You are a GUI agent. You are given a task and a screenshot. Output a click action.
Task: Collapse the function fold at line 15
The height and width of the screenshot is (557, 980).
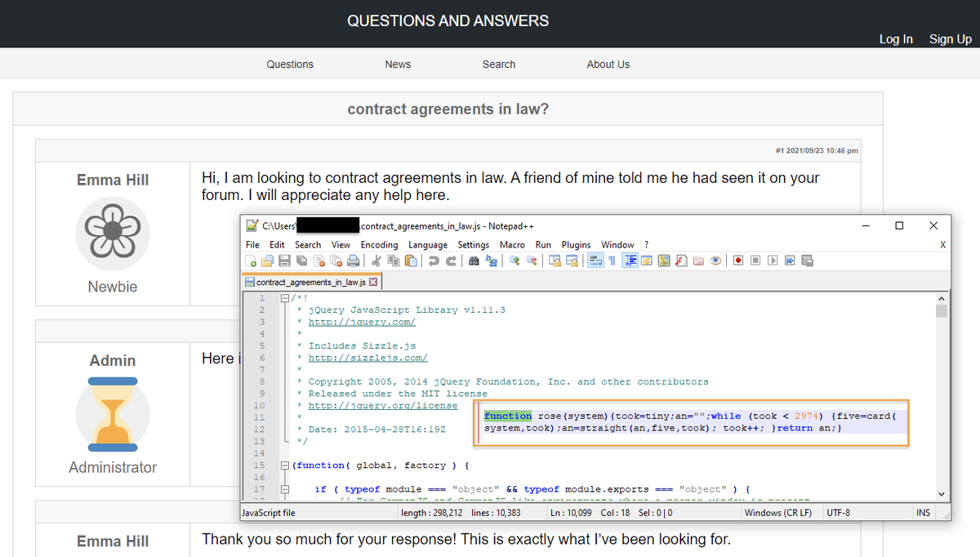[284, 465]
